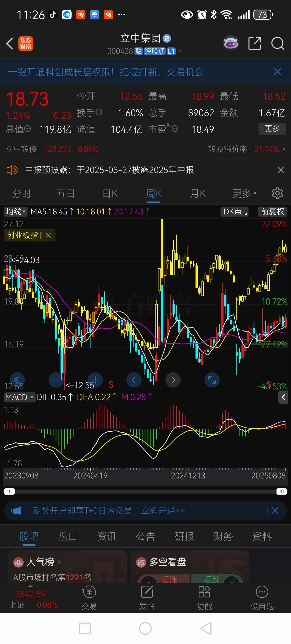Screen dimensions: 291x644
Task: Tap the info icon beside 总值
Action: click(x=28, y=129)
